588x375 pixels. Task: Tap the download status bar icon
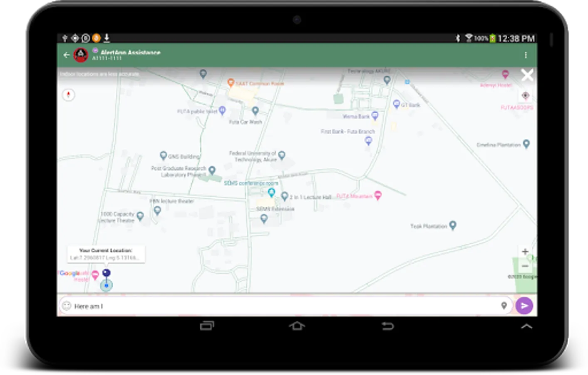(107, 38)
